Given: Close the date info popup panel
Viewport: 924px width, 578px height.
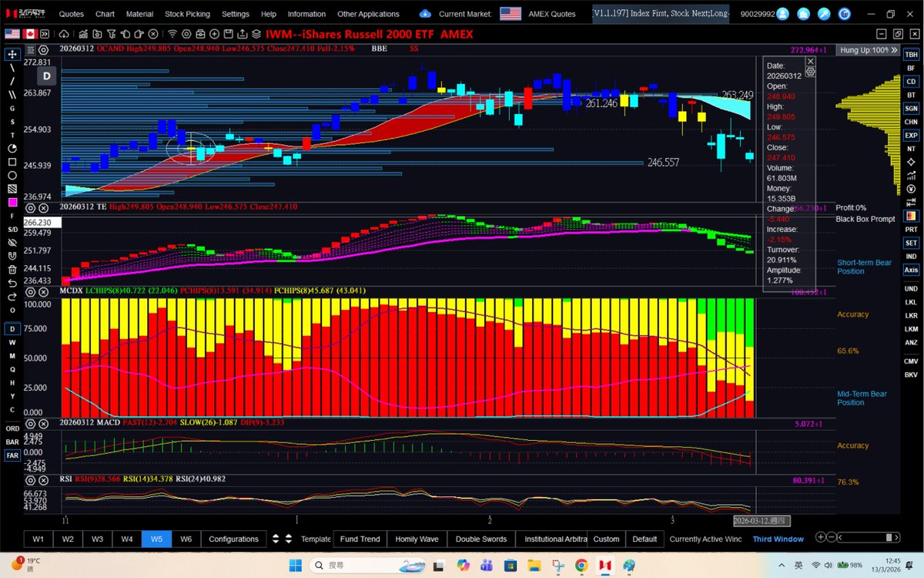Looking at the screenshot, I should point(810,61).
